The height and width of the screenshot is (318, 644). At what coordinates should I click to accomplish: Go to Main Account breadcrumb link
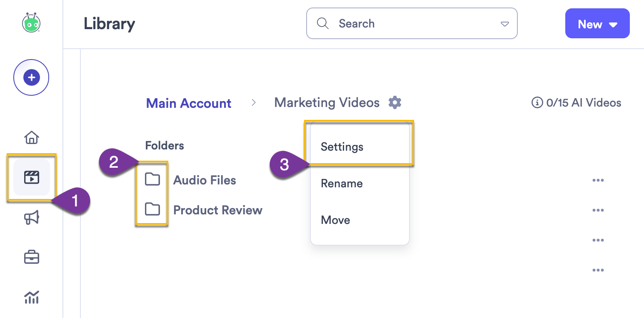[189, 103]
